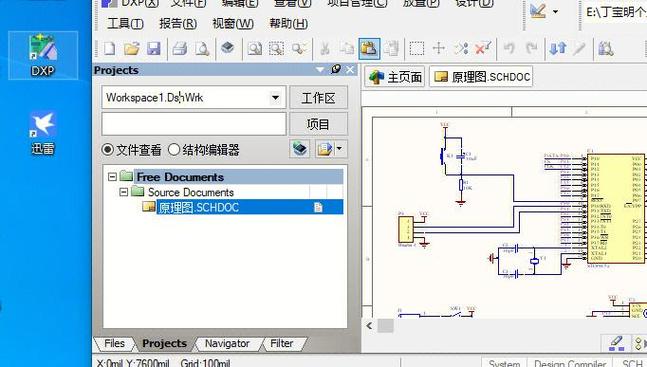Image resolution: width=647 pixels, height=367 pixels.
Task: Click the Redo arrow icon
Action: pos(531,49)
